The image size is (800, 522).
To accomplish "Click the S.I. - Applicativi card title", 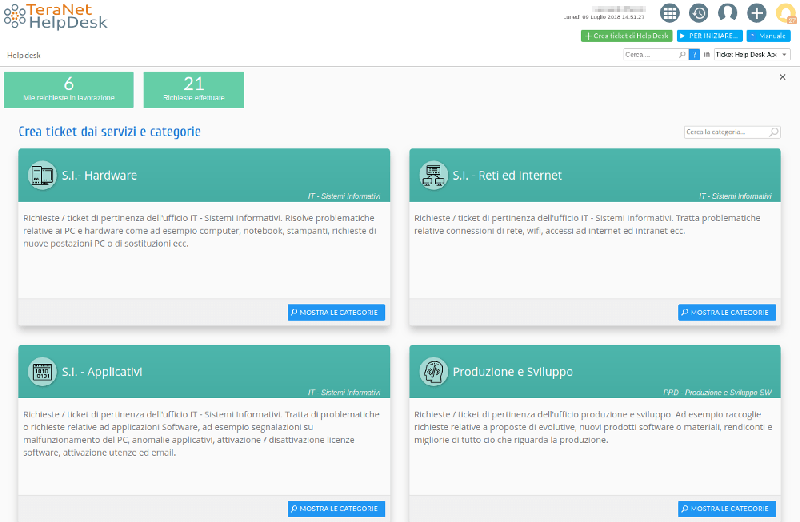I will (x=102, y=371).
